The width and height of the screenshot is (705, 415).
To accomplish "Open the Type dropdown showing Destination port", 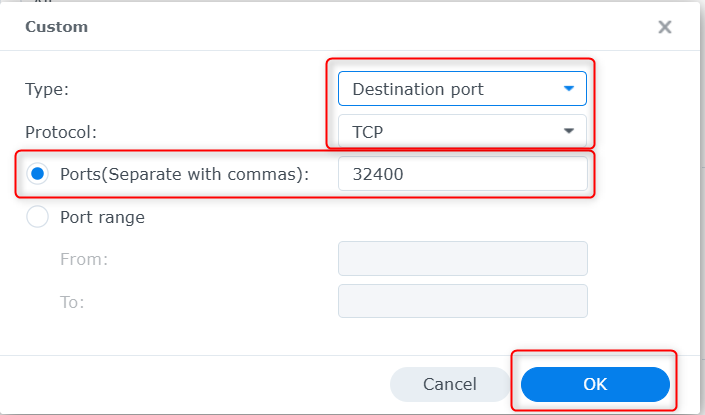I will coord(450,89).
